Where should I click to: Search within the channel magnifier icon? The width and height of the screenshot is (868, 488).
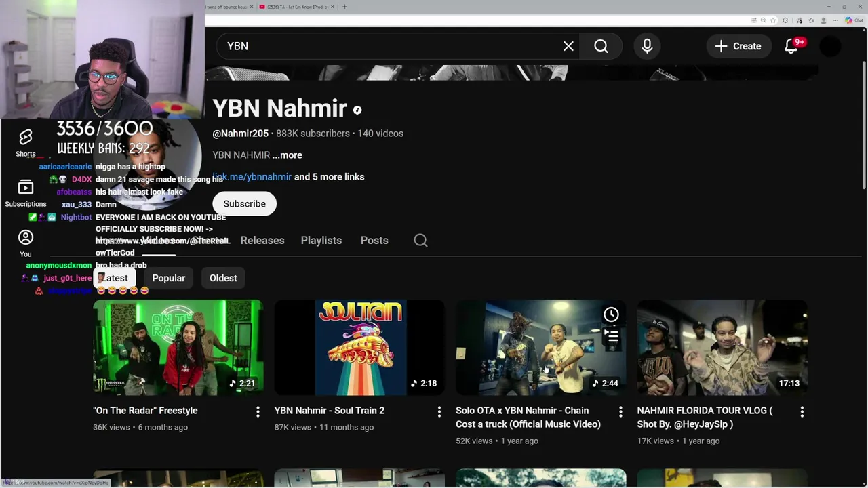point(420,241)
